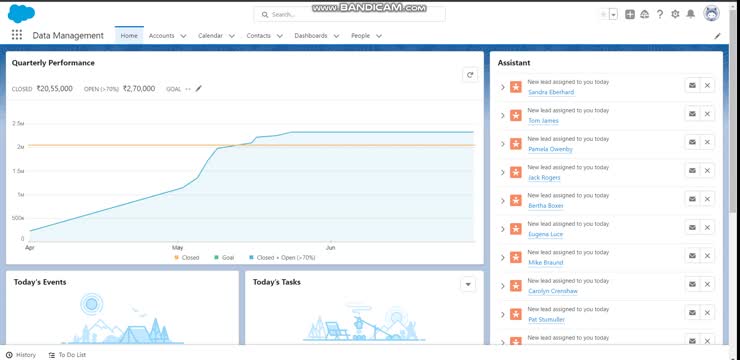Screen dimensions: 740x360
Task: Dismiss the Tom James lead notification
Action: tap(707, 114)
